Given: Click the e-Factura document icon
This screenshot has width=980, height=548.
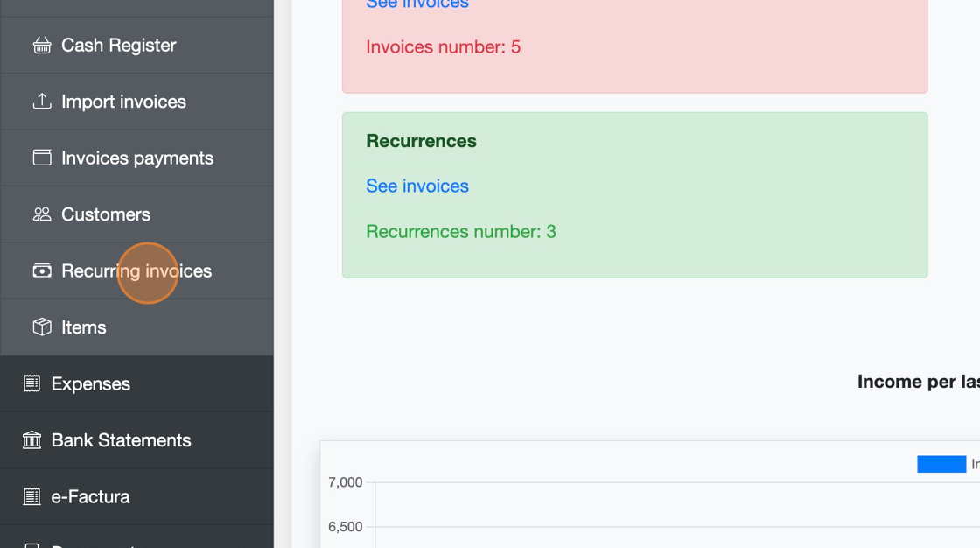Looking at the screenshot, I should pos(31,496).
